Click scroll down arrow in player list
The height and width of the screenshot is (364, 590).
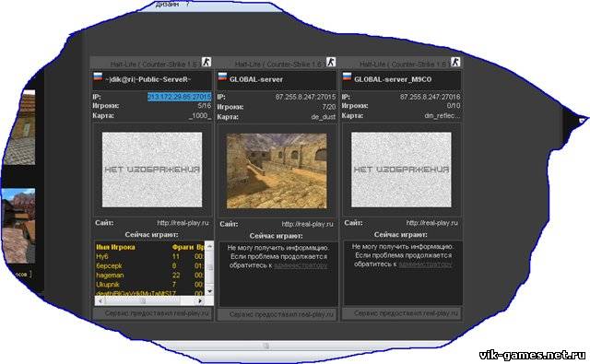[209, 291]
